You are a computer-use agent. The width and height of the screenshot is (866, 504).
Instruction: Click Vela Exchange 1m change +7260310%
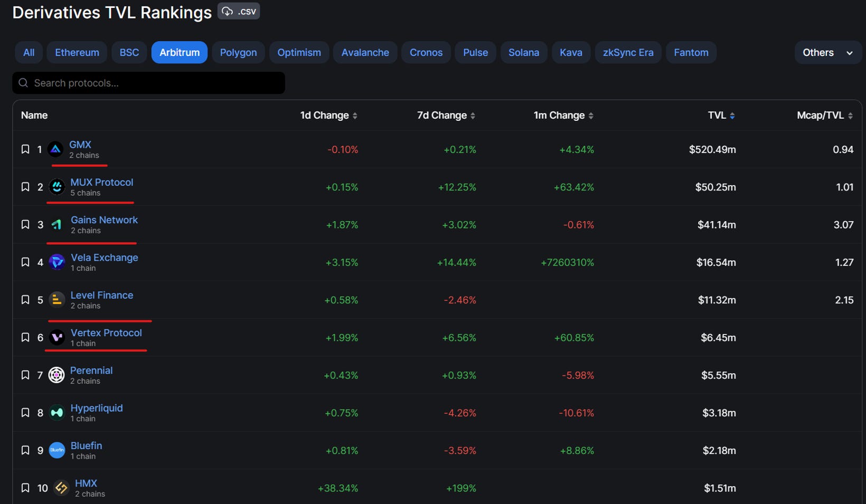point(567,262)
